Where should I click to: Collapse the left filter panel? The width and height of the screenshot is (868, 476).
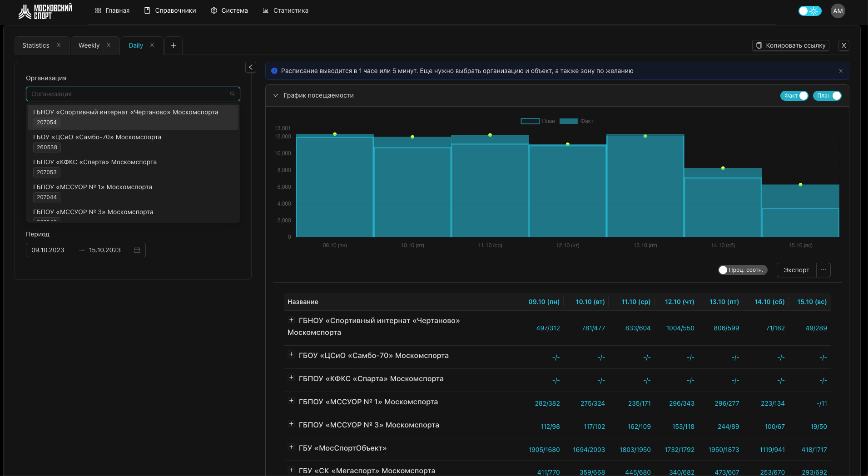pos(250,67)
